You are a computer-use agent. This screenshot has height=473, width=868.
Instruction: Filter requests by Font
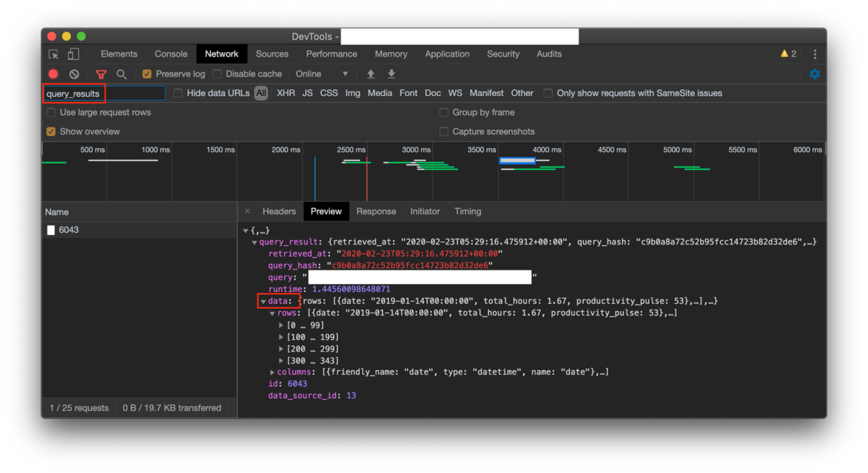[x=409, y=93]
